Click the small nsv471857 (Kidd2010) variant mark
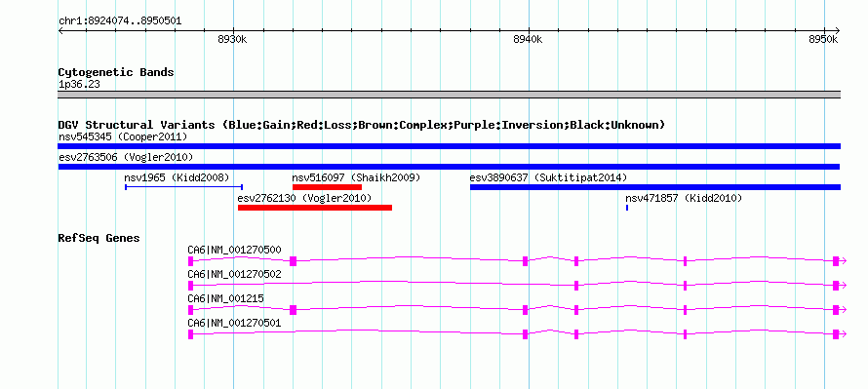 627,208
